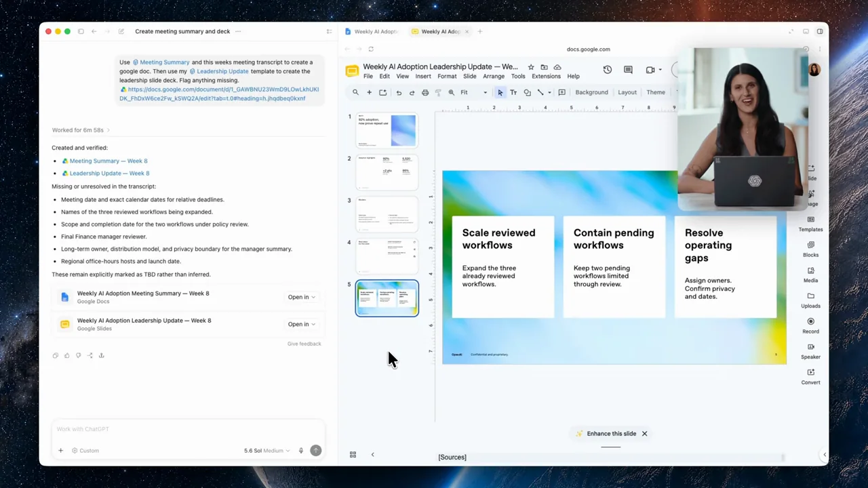The height and width of the screenshot is (488, 868).
Task: Reload the docs.google.com page
Action: point(371,49)
